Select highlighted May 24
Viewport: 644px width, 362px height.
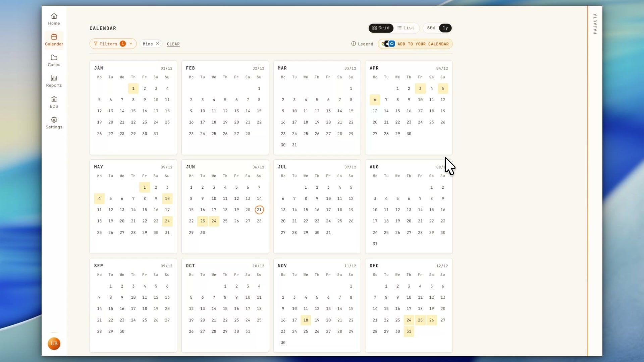167,221
